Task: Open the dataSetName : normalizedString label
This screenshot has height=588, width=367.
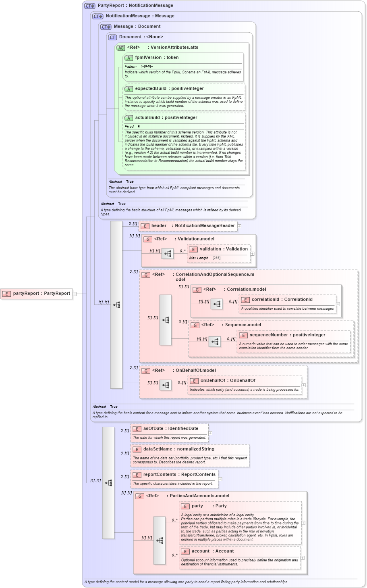Action: point(179,449)
